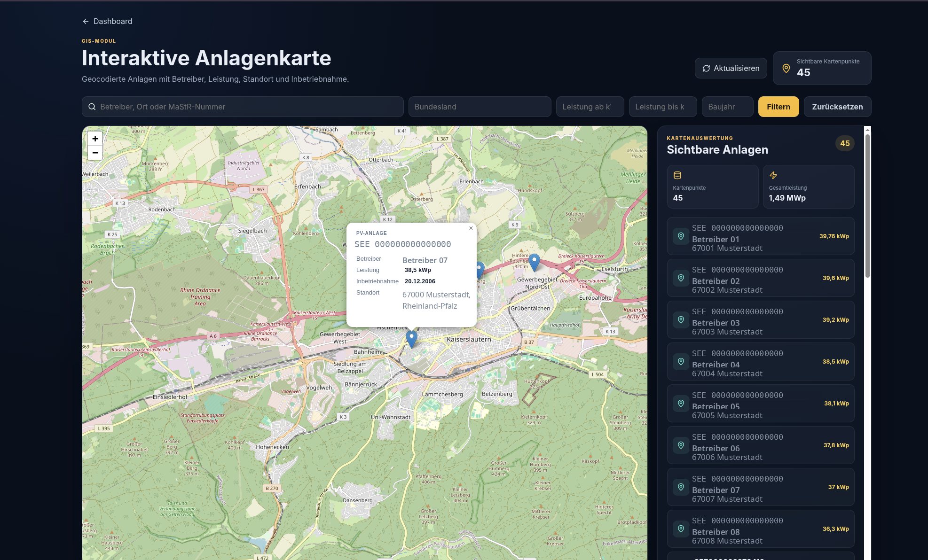The width and height of the screenshot is (928, 560).
Task: Apply filters with the Filtern button
Action: click(779, 107)
